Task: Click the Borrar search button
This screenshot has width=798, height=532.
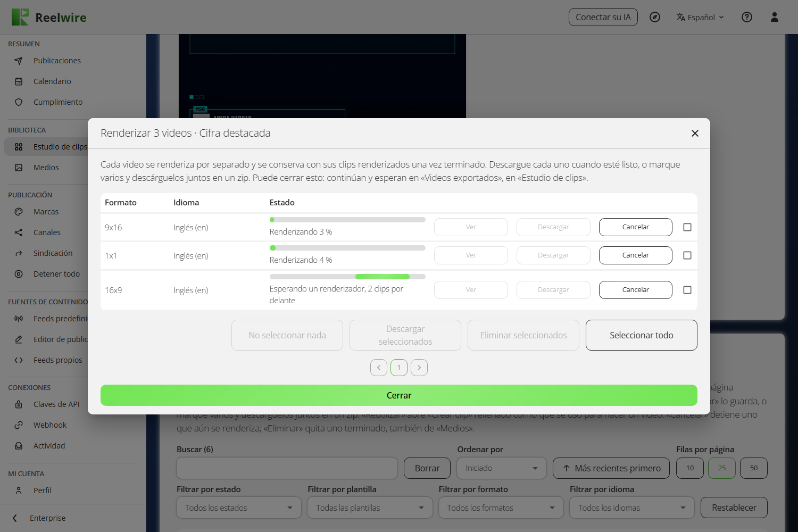Action: pyautogui.click(x=427, y=468)
